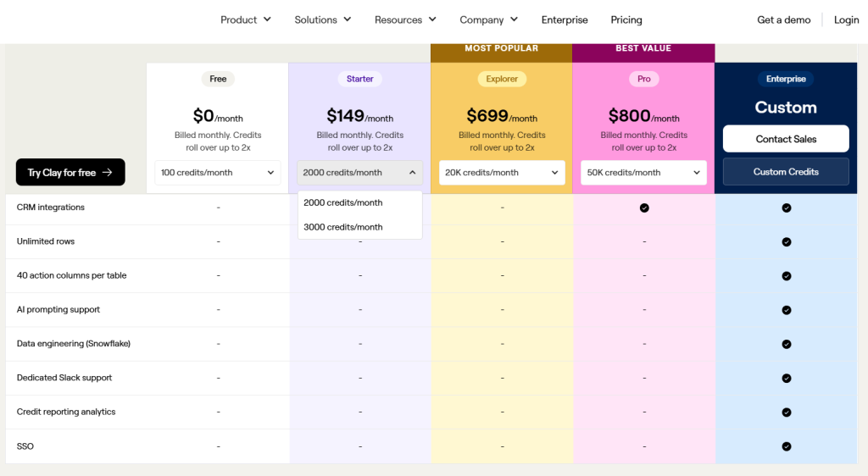Click the Custom price heading
This screenshot has width=868, height=476.
[x=786, y=108]
